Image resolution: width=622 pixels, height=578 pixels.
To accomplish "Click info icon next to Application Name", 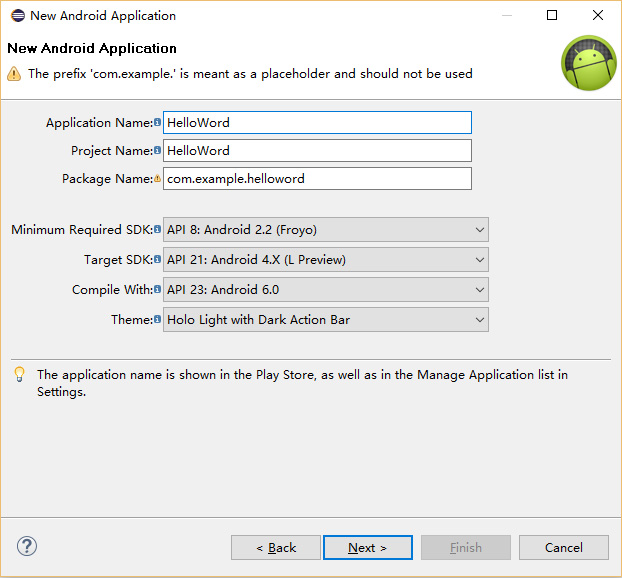I will 157,123.
